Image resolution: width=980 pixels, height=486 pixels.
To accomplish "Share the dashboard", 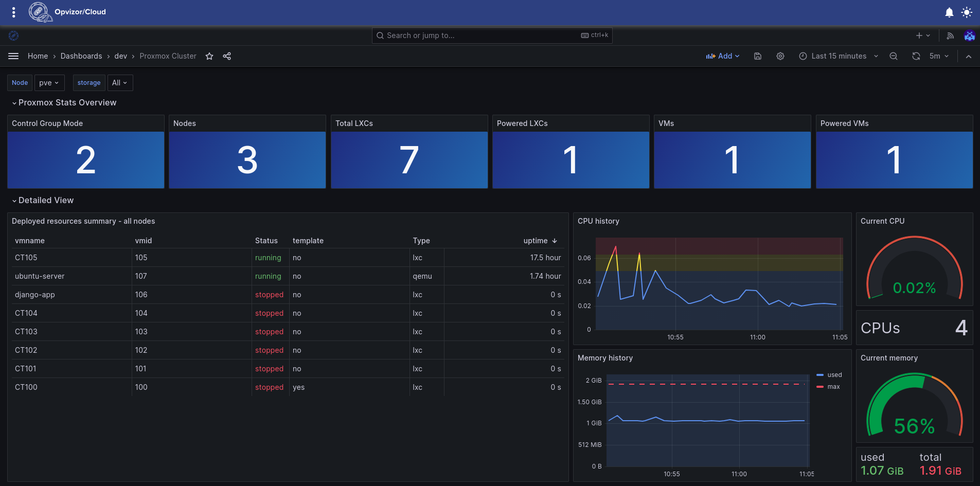I will tap(227, 56).
